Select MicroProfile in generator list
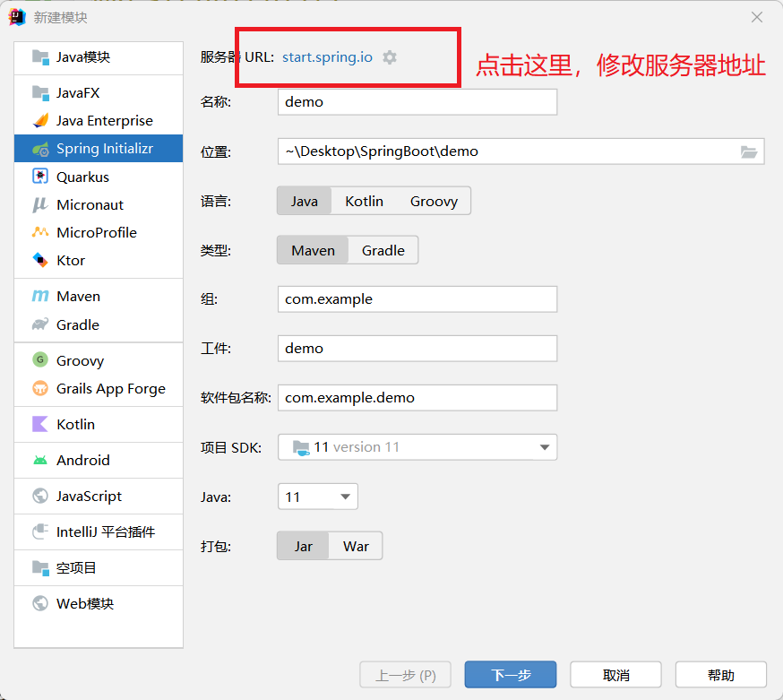The width and height of the screenshot is (783, 700). click(x=99, y=232)
